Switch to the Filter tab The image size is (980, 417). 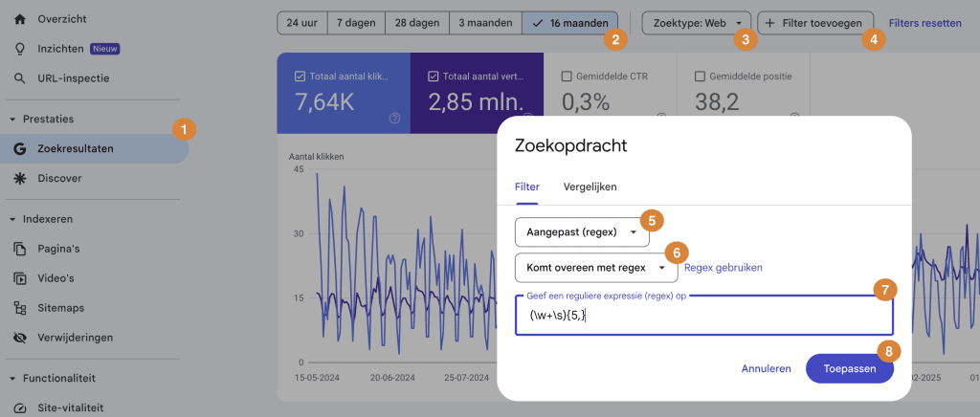pos(527,187)
